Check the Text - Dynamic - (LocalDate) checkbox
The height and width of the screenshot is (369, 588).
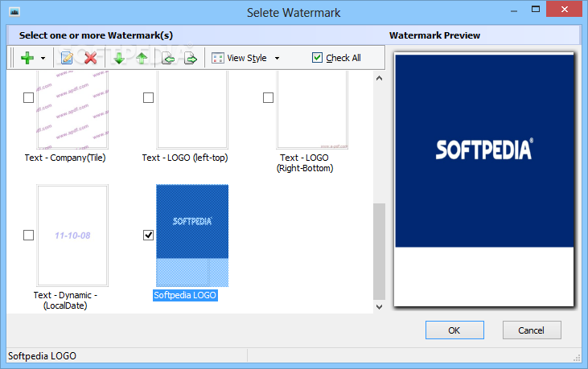(x=28, y=236)
